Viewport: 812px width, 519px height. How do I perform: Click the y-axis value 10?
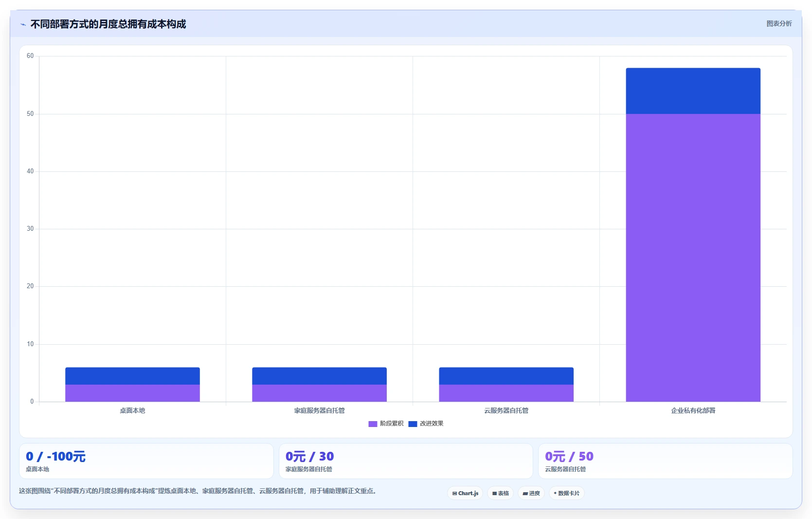pos(30,344)
